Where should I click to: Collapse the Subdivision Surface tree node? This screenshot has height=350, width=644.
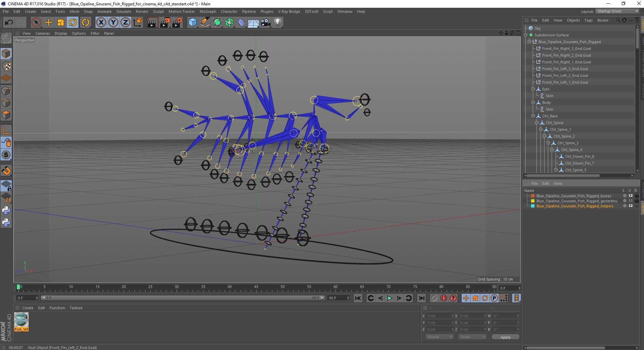tap(526, 35)
